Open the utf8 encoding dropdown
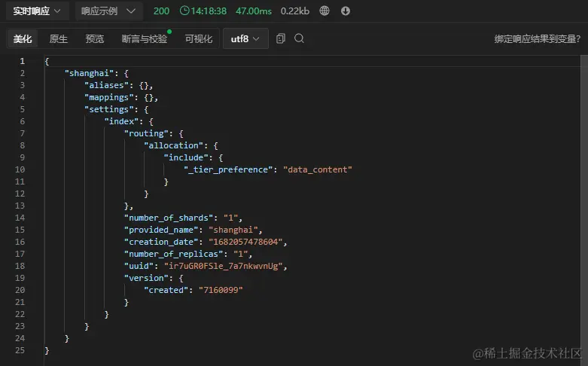 click(245, 38)
